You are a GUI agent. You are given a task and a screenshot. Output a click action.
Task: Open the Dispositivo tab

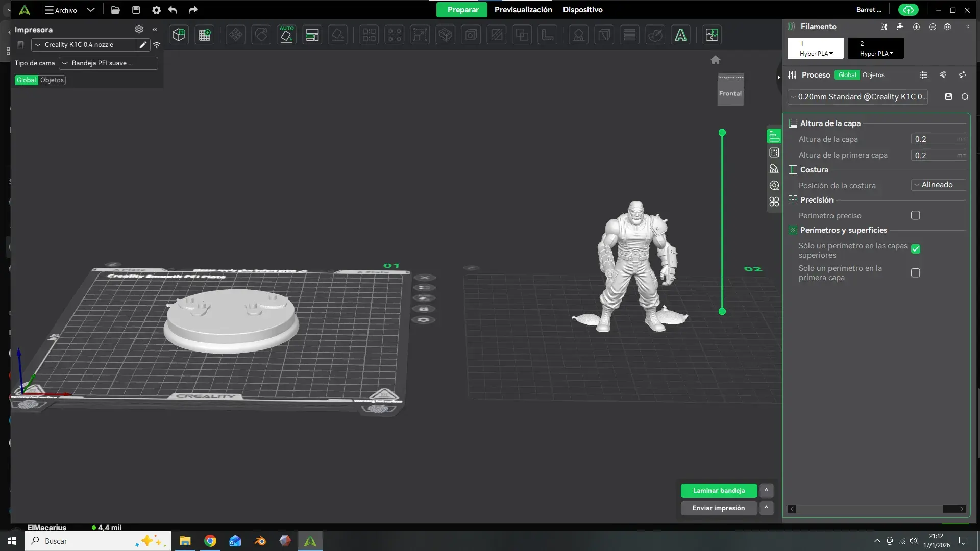point(582,10)
